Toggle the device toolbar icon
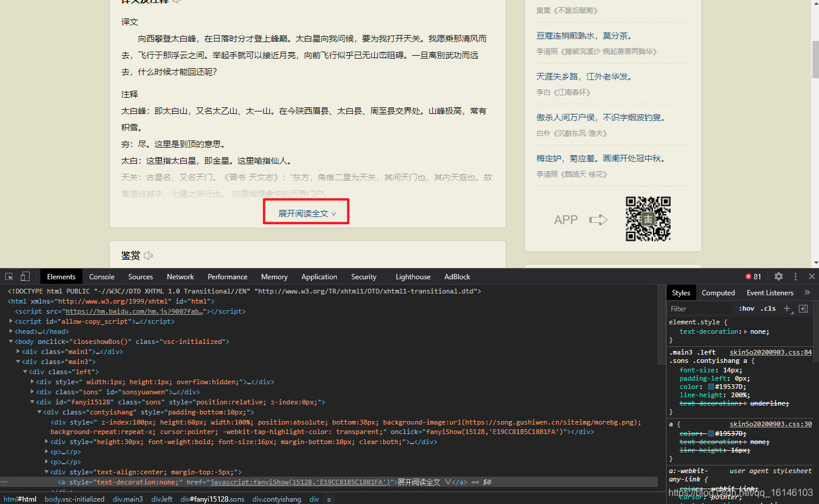 click(x=25, y=276)
